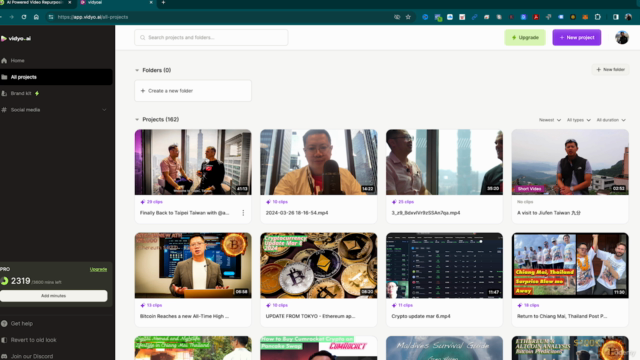
Task: Open the Brand kit section
Action: pos(21,93)
